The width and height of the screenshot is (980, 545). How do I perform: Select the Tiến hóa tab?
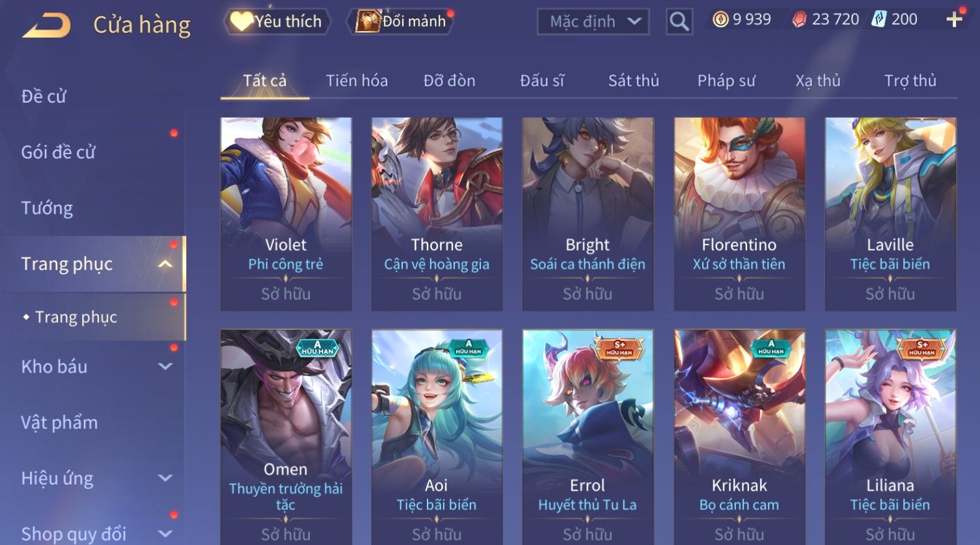tap(357, 81)
